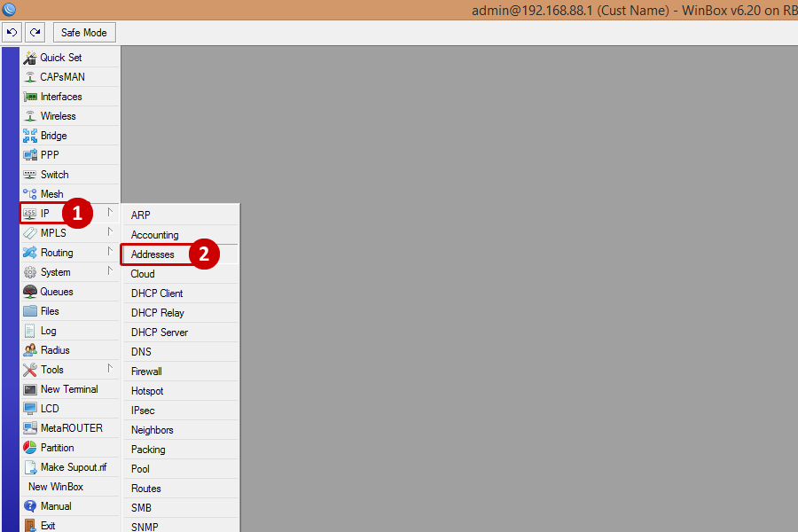
Task: Click the New Terminal label
Action: 69,389
